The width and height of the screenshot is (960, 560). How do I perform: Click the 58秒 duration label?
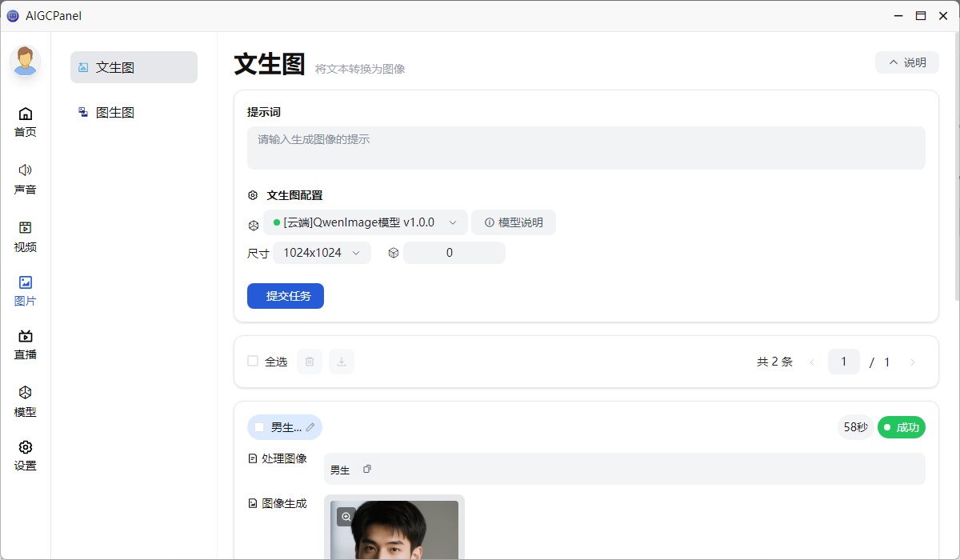click(856, 427)
